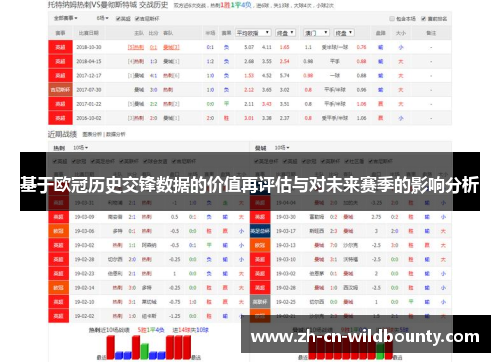Open the 终盘 dropdown beside 澳门

coord(344,33)
